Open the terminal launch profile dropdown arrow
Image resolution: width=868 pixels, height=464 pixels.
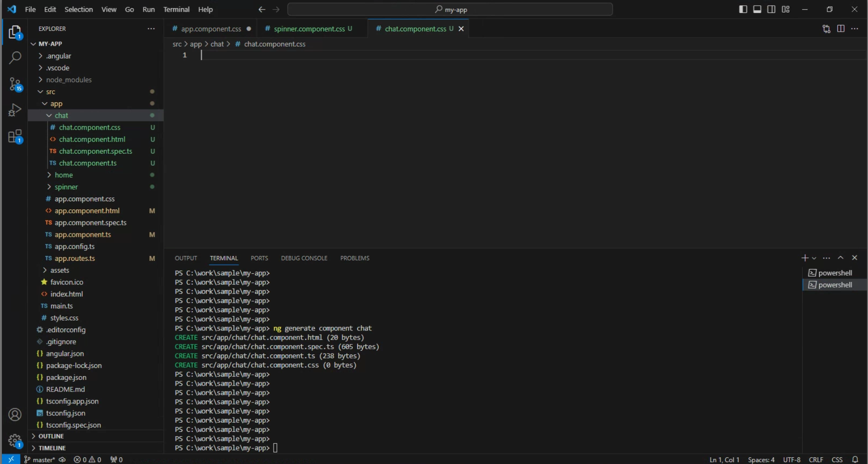[x=814, y=258]
